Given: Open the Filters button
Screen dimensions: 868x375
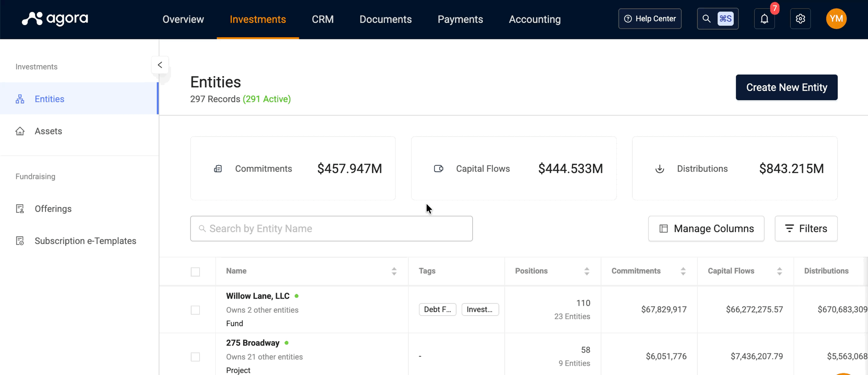Looking at the screenshot, I should coord(806,228).
